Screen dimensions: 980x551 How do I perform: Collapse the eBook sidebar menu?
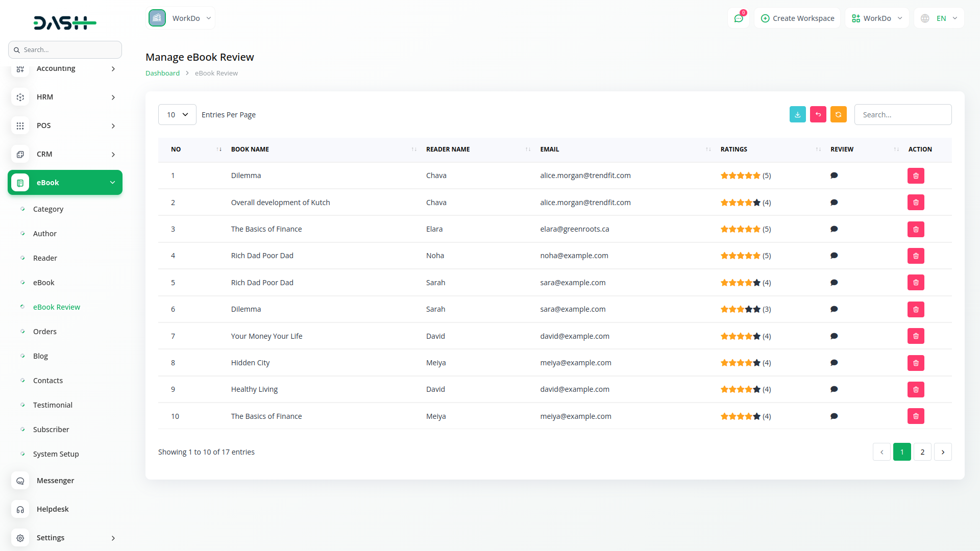(65, 183)
